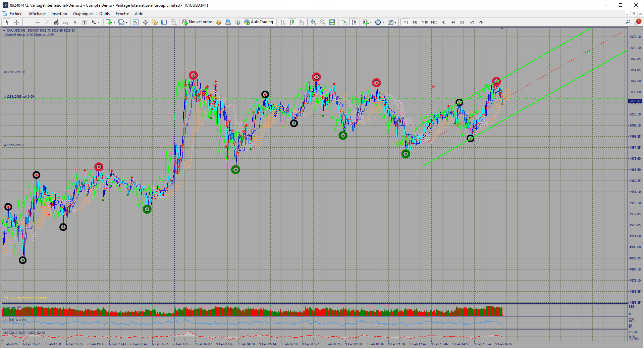Click the new chart icon
Viewport: 644px width, 349px height.
coord(109,22)
